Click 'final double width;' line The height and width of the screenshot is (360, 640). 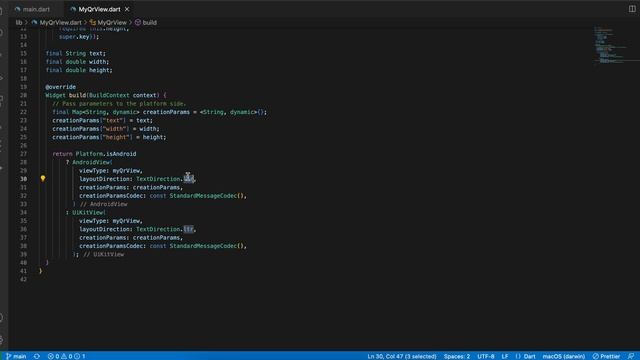click(x=77, y=62)
